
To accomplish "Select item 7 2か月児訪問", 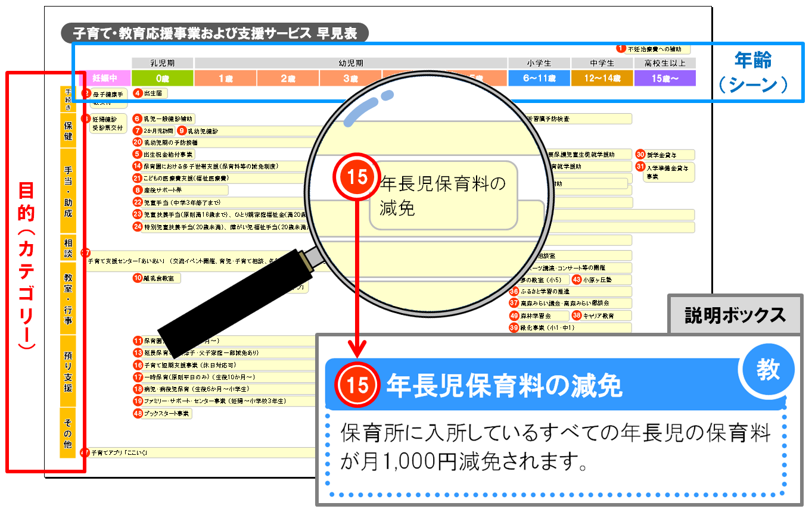I will 154,130.
